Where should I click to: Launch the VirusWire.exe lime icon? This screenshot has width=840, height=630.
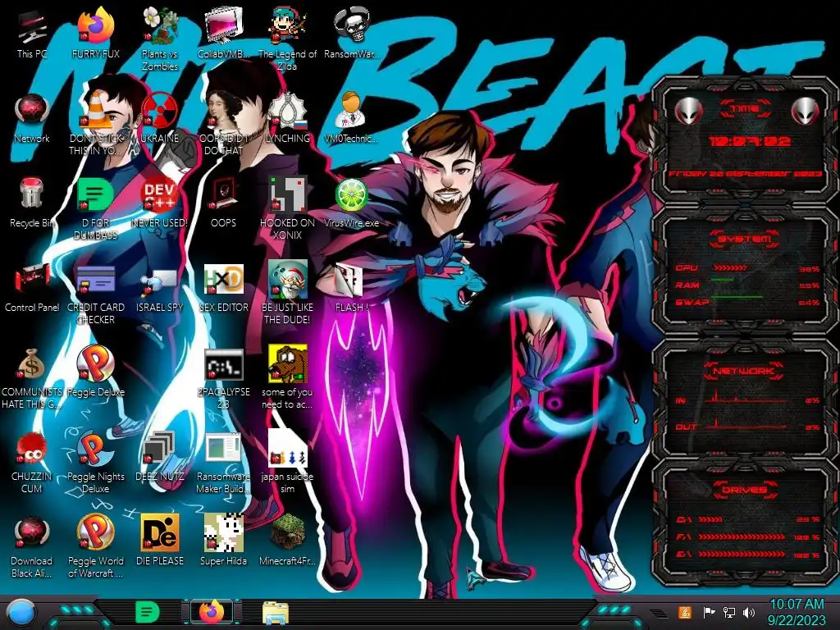click(x=351, y=203)
